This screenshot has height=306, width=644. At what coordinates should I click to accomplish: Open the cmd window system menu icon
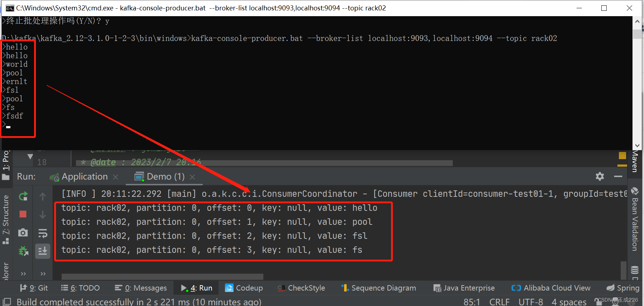pos(10,8)
